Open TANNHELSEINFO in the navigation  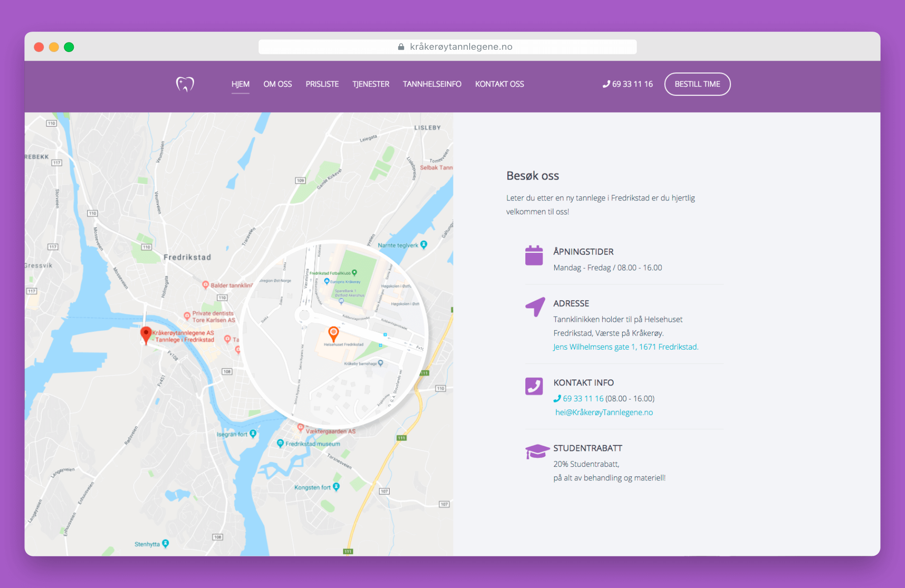pyautogui.click(x=432, y=84)
